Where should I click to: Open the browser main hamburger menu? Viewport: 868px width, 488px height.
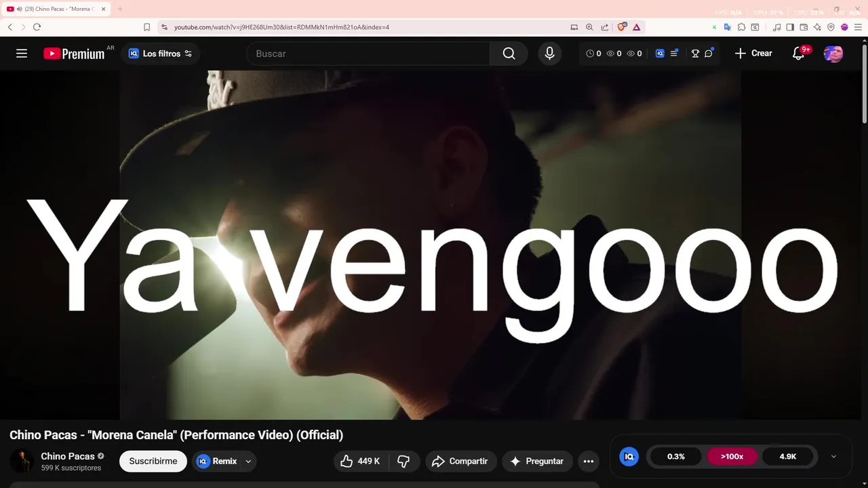tap(858, 27)
